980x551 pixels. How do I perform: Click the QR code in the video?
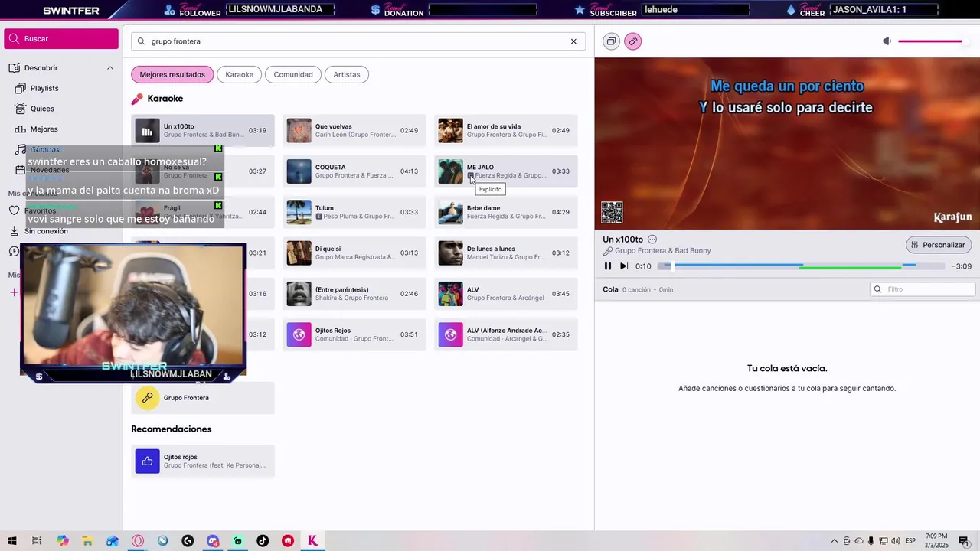pos(612,212)
